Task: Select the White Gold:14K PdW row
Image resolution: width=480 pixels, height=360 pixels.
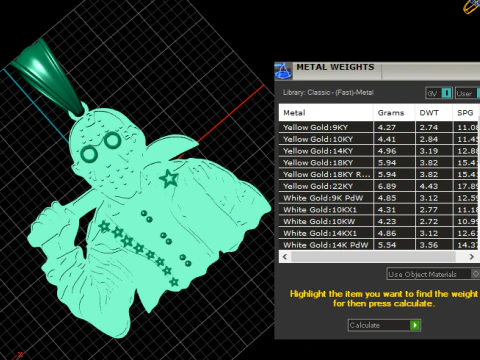Action: click(x=379, y=245)
